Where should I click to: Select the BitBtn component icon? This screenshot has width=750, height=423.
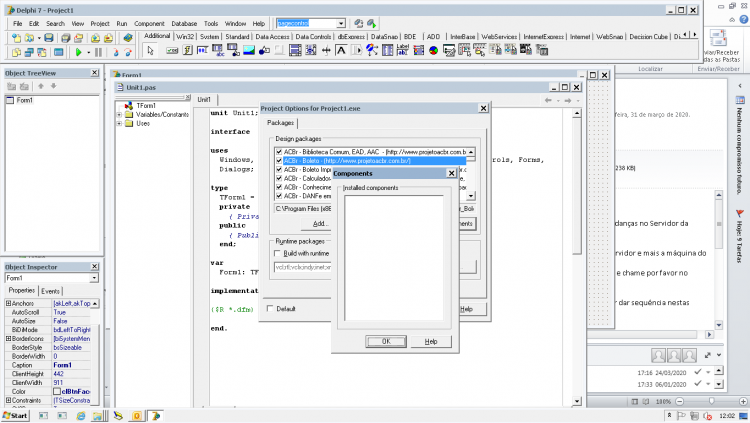point(172,50)
